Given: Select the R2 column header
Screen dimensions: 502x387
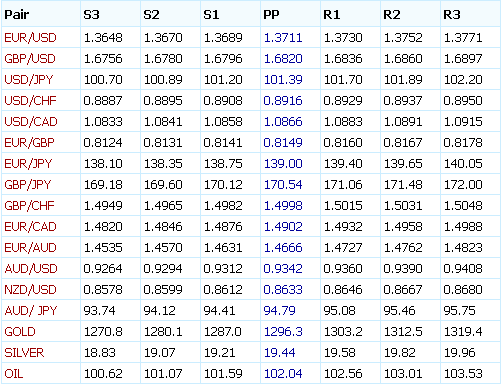Looking at the screenshot, I should click(x=392, y=15).
